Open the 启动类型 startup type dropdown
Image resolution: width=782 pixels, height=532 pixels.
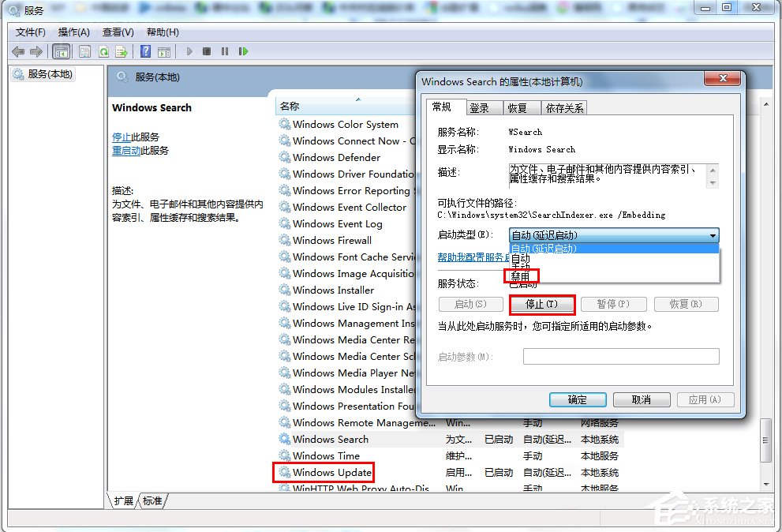click(x=713, y=235)
